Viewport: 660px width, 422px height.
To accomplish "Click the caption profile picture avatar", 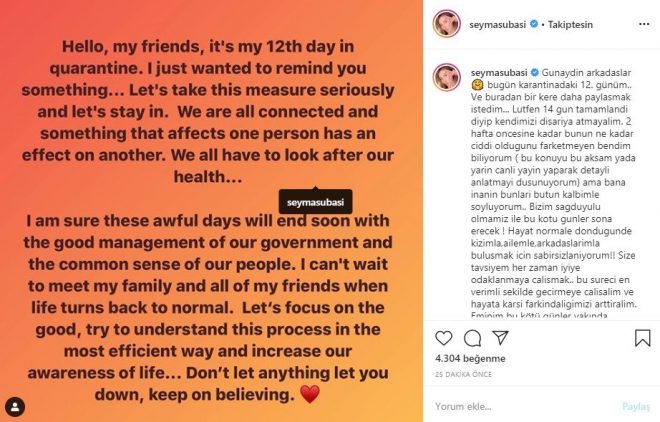I will (446, 77).
